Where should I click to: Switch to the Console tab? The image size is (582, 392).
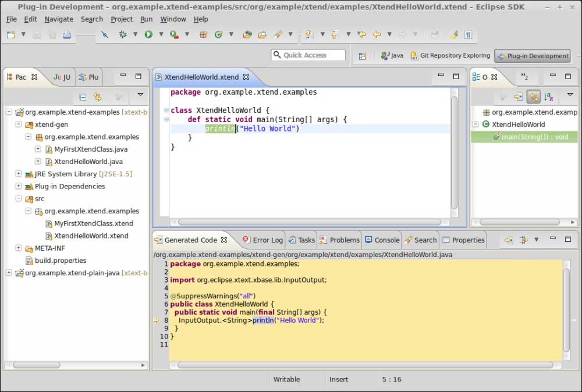pos(382,240)
